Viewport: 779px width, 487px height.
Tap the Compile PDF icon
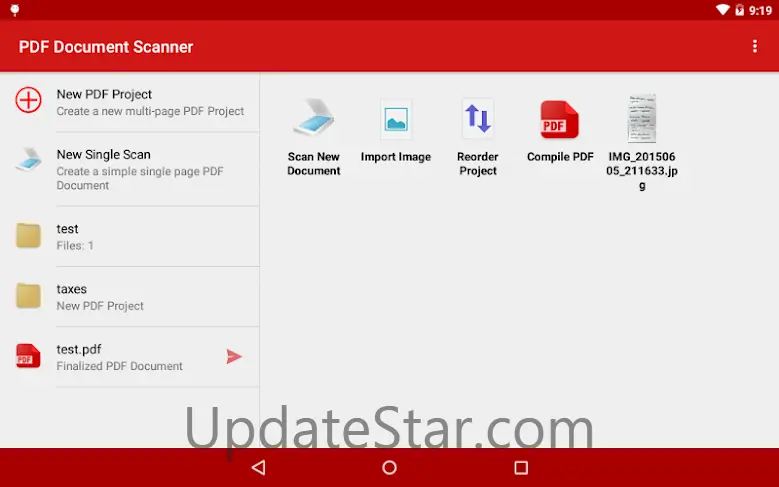coord(559,119)
